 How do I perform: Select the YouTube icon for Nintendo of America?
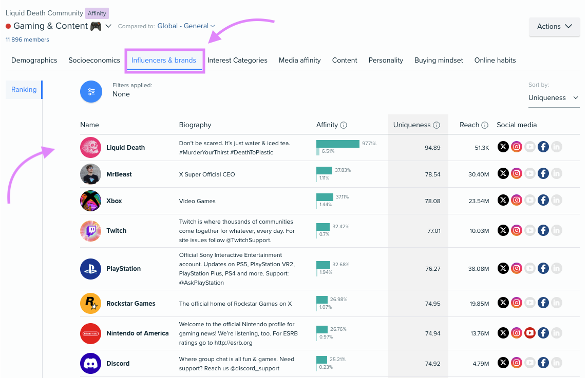pos(530,333)
